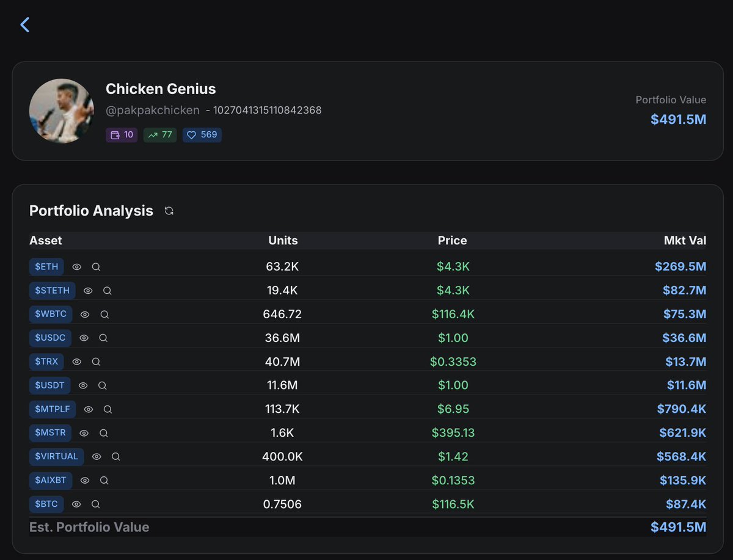The image size is (733, 560).
Task: Open the $WBTC asset tag
Action: (x=51, y=315)
